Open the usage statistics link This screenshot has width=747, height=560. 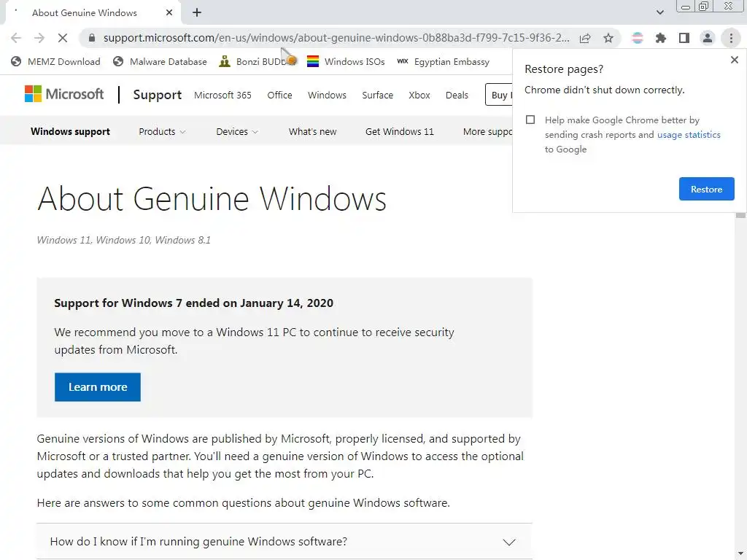click(x=689, y=135)
